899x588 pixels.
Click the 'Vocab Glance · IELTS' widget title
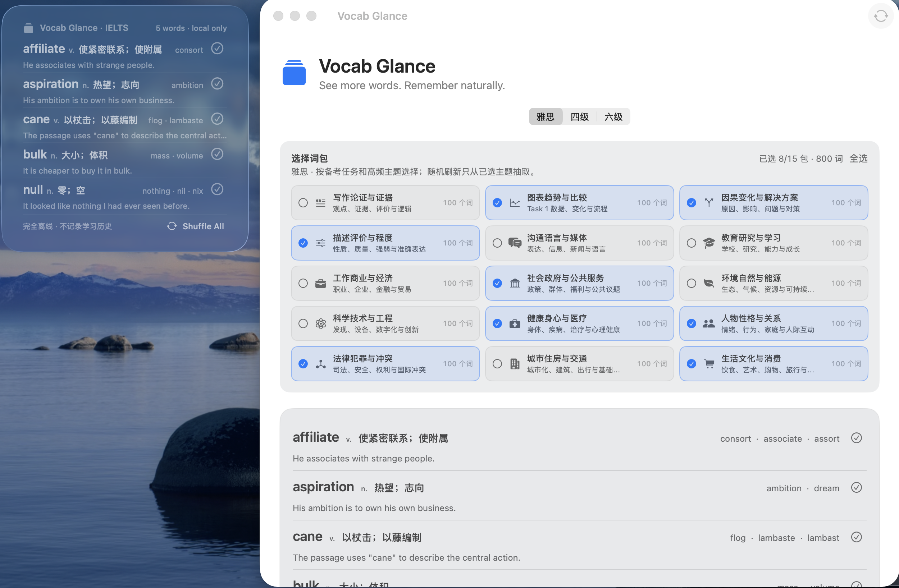click(84, 28)
